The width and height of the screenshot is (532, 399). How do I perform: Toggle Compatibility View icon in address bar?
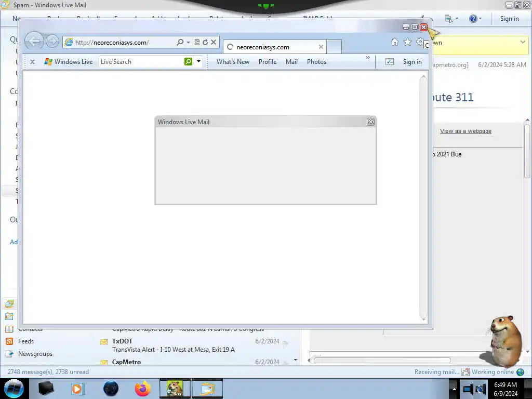(x=197, y=43)
